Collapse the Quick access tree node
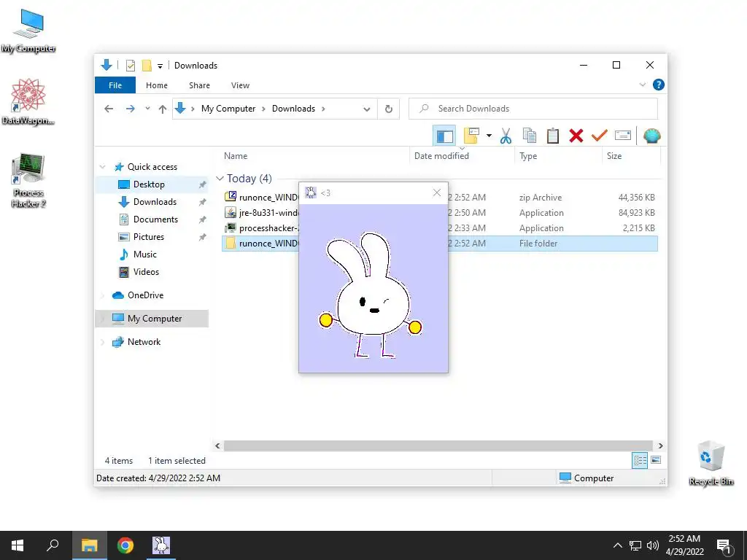The image size is (747, 560). tap(102, 167)
